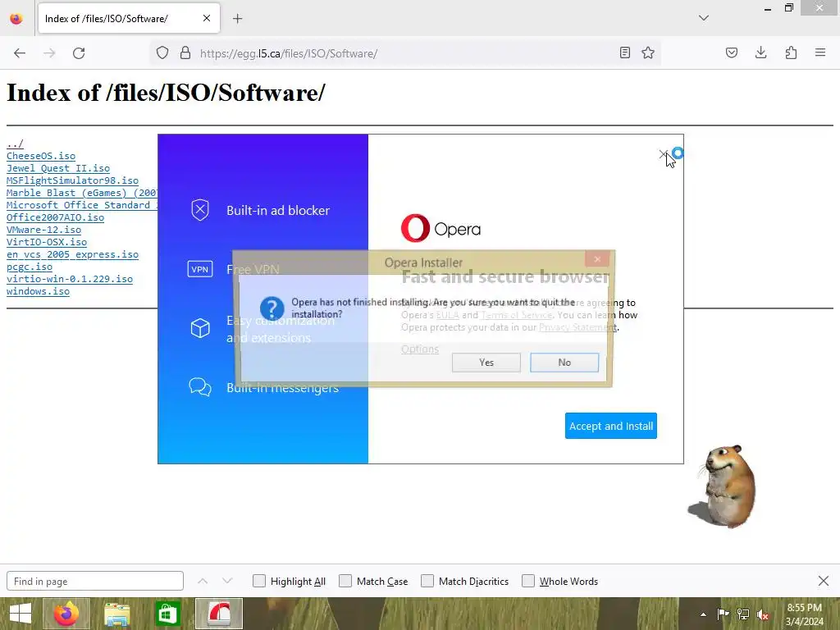Enable Match Diacritics checkbox

click(x=427, y=582)
